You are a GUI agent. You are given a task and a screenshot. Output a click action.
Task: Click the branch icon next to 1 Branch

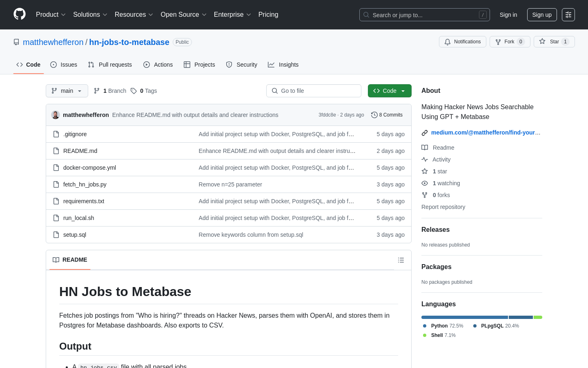coord(97,91)
